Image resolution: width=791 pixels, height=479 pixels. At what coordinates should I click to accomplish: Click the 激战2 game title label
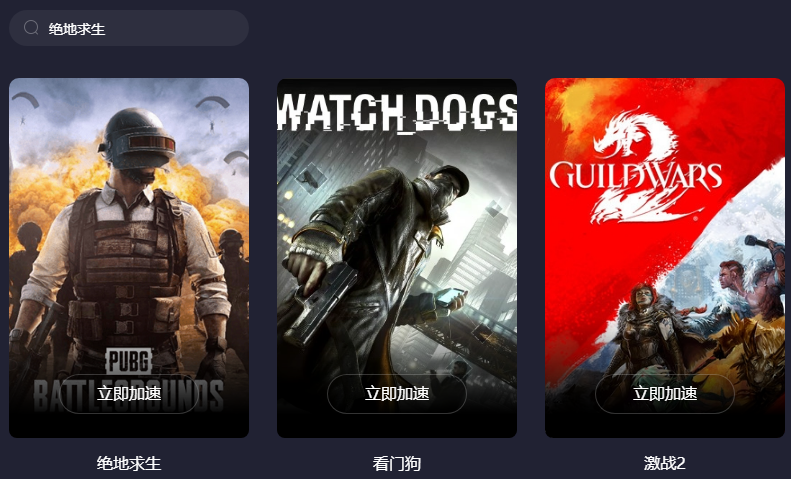coord(665,463)
